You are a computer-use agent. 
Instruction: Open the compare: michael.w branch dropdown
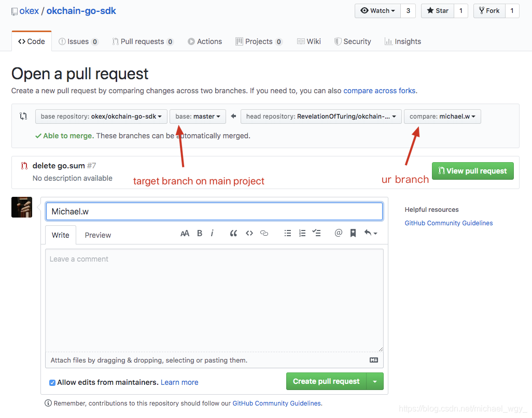[442, 117]
